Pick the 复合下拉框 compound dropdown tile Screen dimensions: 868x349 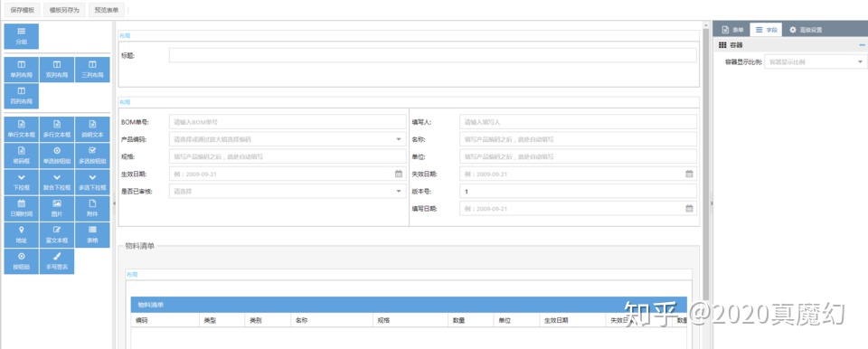[x=56, y=183]
